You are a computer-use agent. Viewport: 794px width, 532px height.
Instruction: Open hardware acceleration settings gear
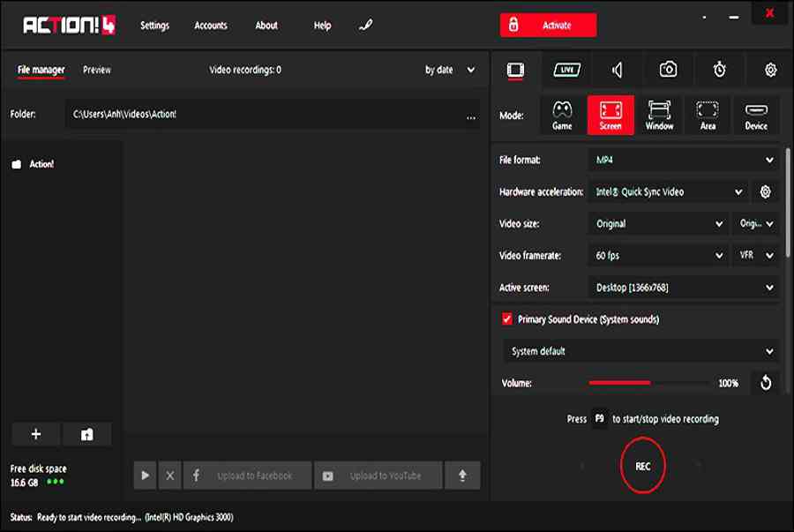click(x=765, y=191)
